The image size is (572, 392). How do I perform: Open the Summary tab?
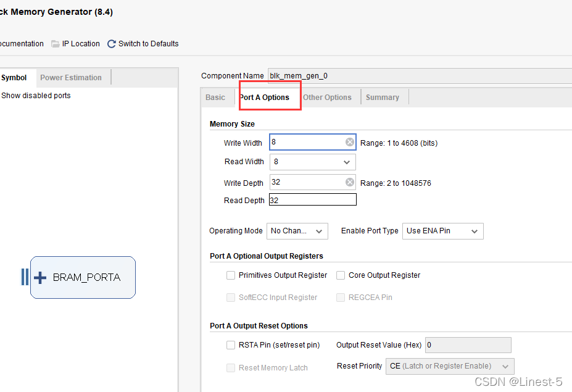[383, 98]
